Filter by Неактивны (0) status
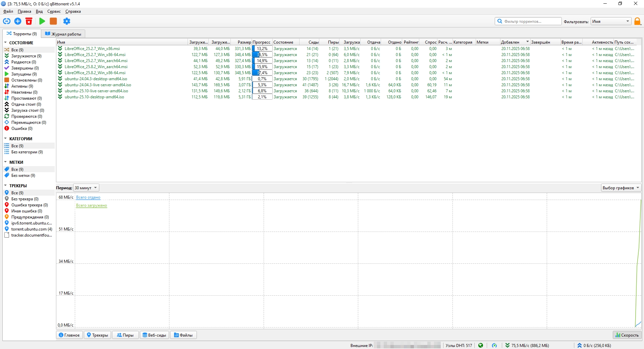The image size is (644, 349). [24, 92]
